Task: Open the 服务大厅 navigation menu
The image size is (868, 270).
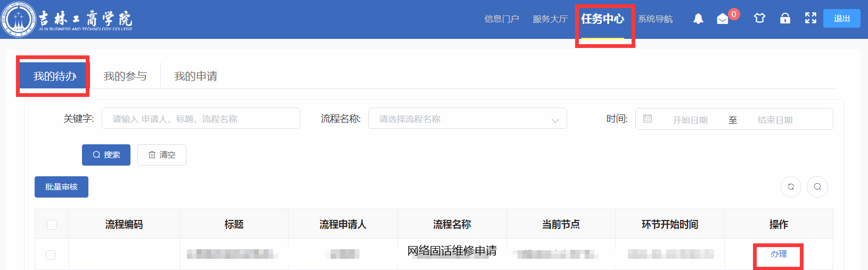Action: [x=550, y=19]
